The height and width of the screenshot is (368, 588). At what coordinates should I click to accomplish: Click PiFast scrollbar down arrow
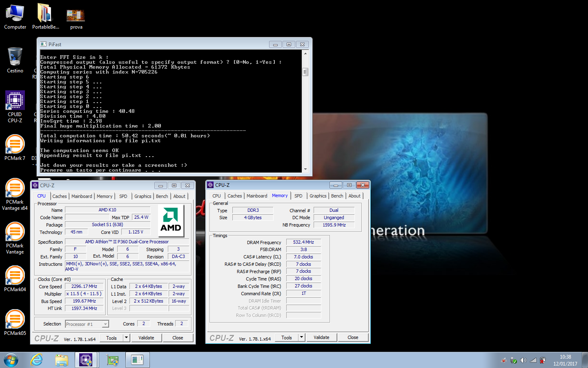tap(305, 169)
